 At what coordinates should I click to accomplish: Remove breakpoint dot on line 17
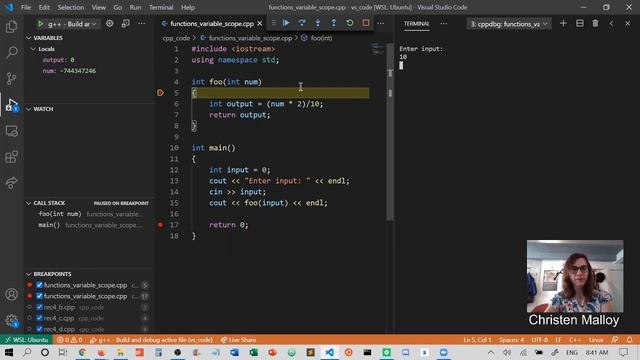pos(160,224)
